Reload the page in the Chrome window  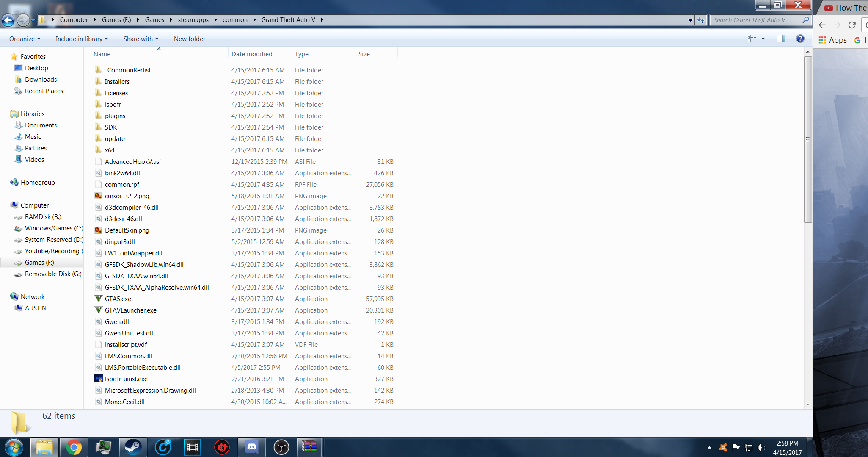[x=852, y=25]
